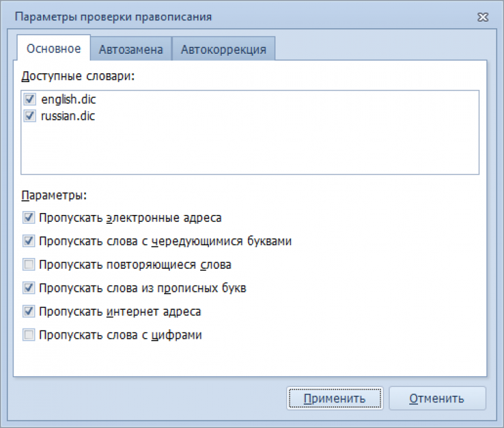The image size is (504, 428).
Task: Select the russian.dic list item name
Action: (68, 116)
